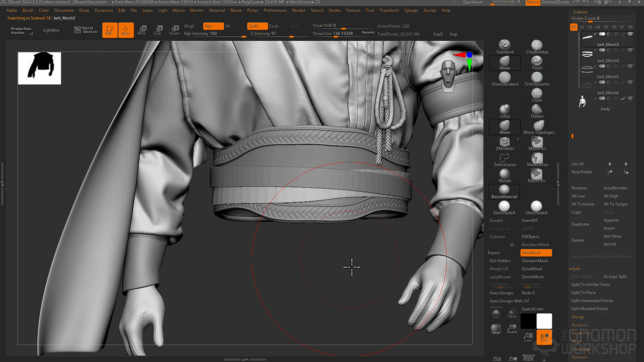
Task: Expand the Boolean section
Action: click(579, 325)
